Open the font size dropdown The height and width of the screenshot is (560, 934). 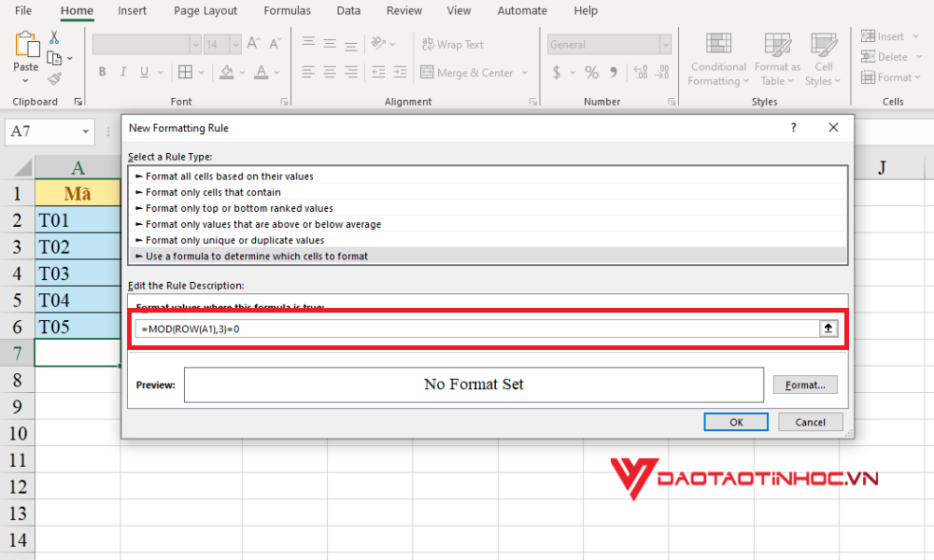pos(235,44)
